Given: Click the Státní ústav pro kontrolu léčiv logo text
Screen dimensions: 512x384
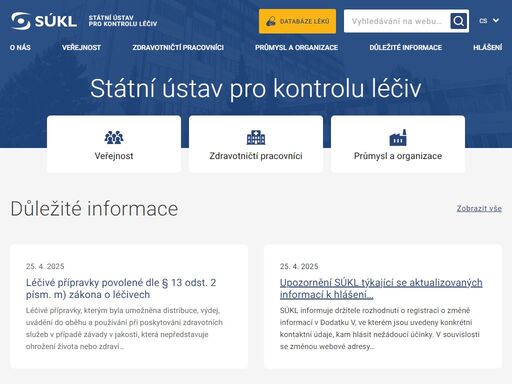Looking at the screenshot, I should point(123,21).
